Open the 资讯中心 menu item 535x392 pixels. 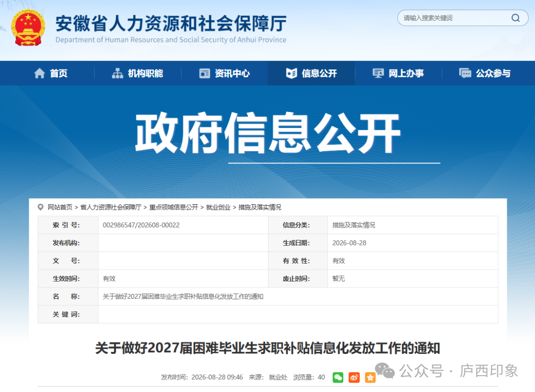[x=224, y=73]
